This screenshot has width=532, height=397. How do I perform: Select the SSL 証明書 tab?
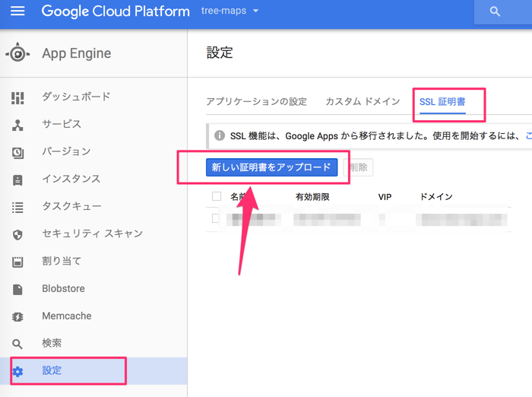click(x=442, y=102)
